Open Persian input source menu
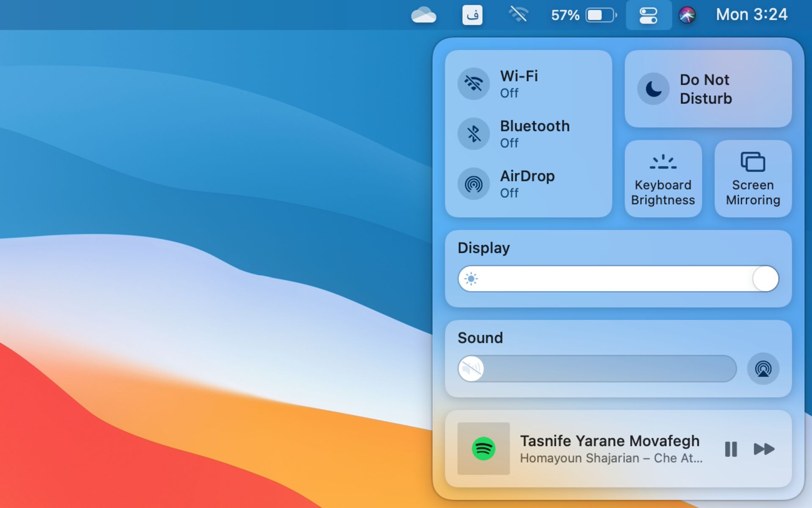This screenshot has width=812, height=508. click(x=472, y=15)
